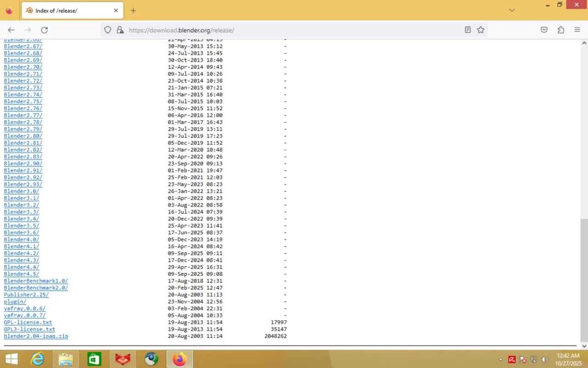Launch Internet Explorer from taskbar
588x368 pixels.
point(37,359)
